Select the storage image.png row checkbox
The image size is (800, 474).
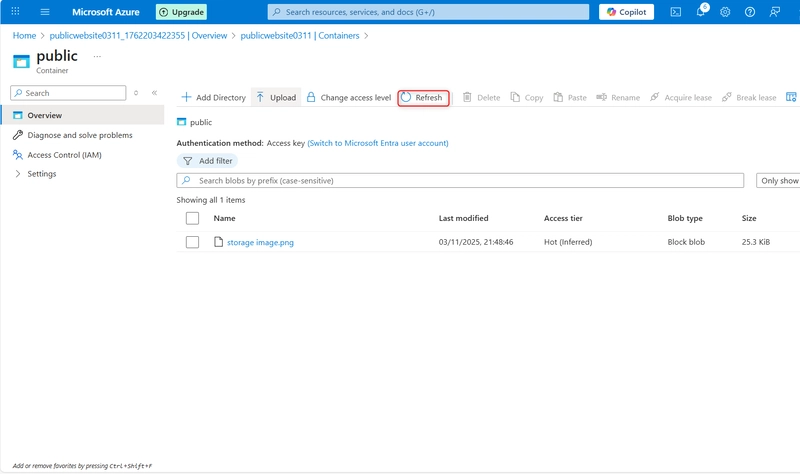(193, 242)
